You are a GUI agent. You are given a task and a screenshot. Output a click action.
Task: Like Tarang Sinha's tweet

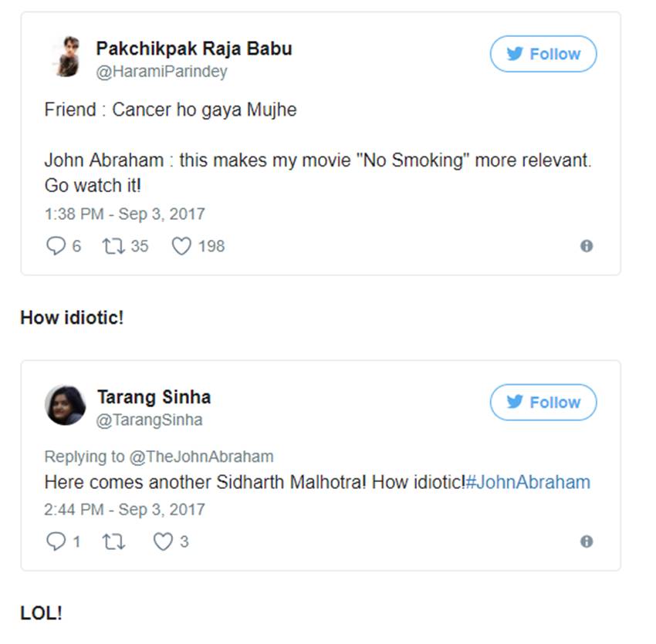click(x=162, y=542)
